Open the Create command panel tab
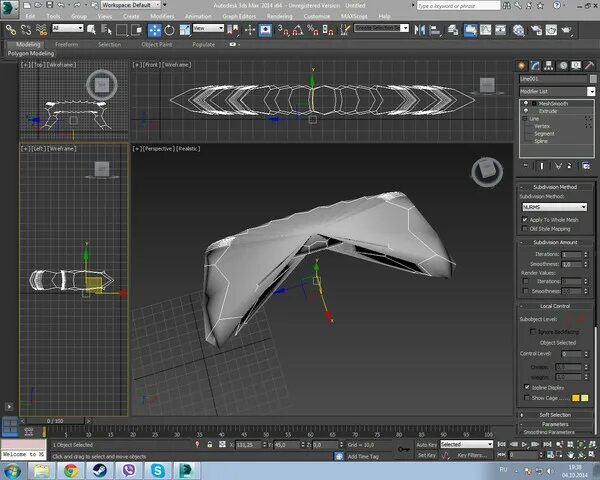 click(521, 66)
